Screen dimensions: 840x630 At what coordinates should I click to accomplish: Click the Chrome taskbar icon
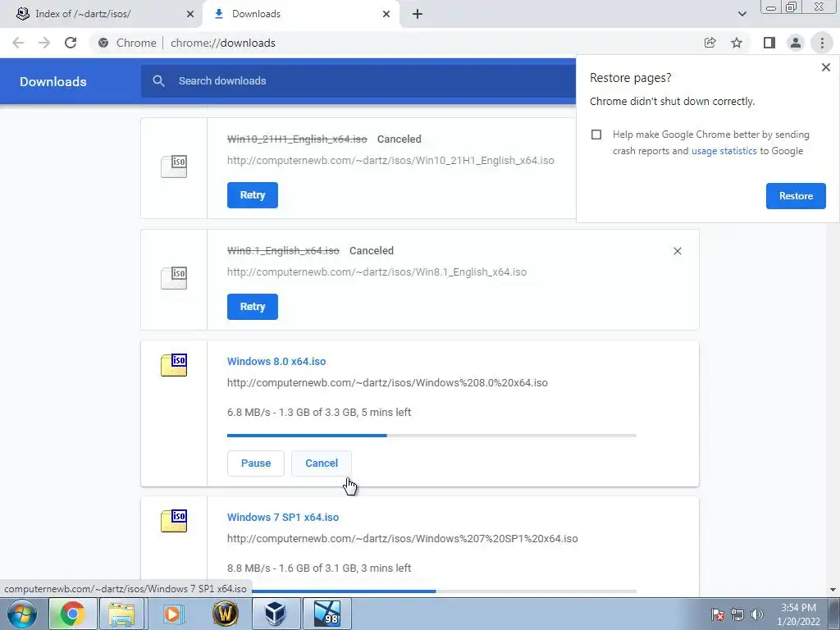pos(72,614)
